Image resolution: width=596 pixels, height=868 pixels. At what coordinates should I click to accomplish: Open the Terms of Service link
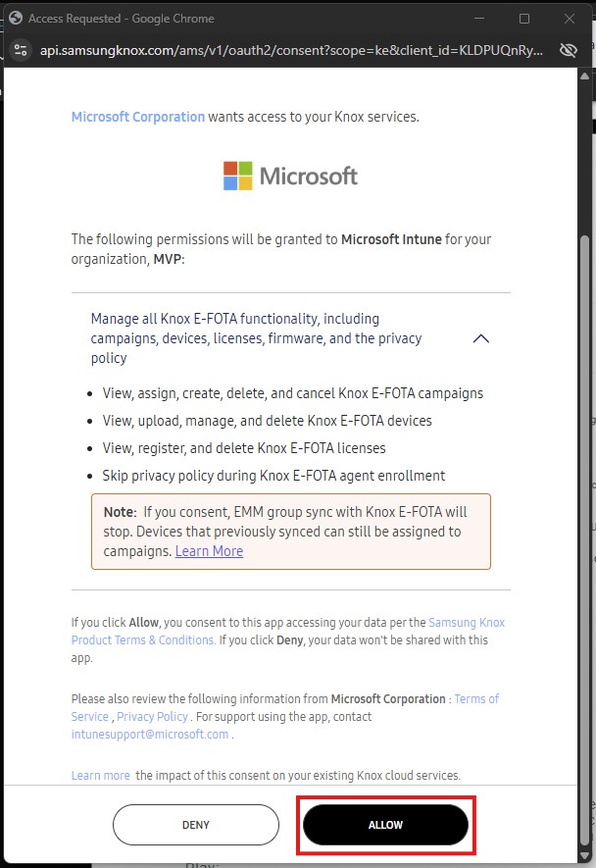coord(285,707)
